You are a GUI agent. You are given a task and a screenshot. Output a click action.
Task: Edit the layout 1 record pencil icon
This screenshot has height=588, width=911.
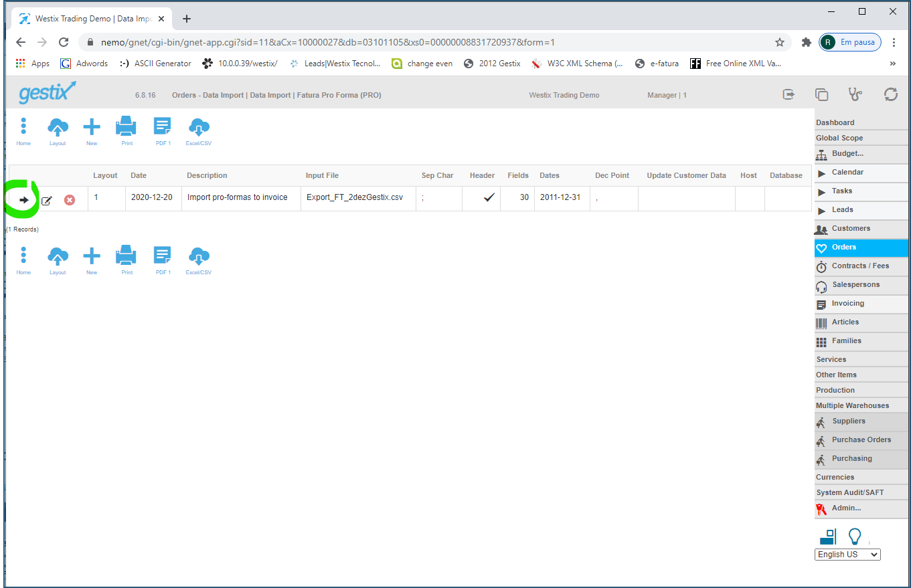point(47,200)
